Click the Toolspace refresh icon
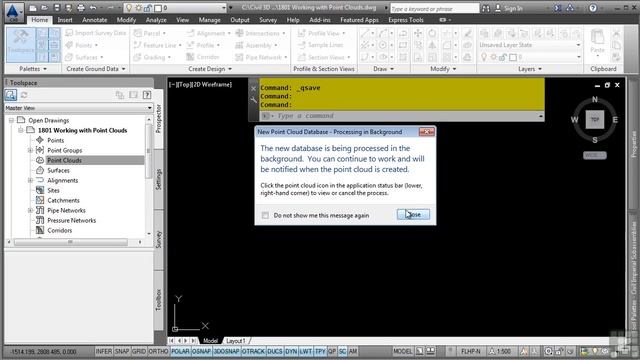Viewport: 640px width, 360px height. coord(24,95)
